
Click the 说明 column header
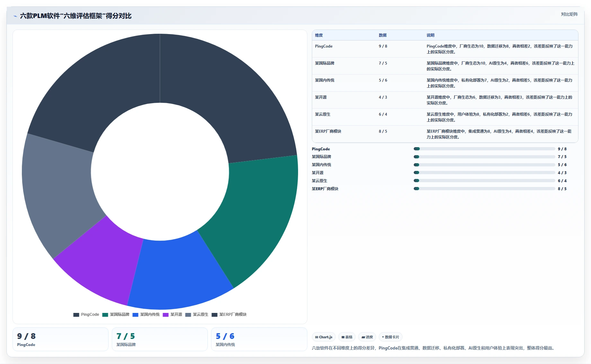pyautogui.click(x=430, y=35)
